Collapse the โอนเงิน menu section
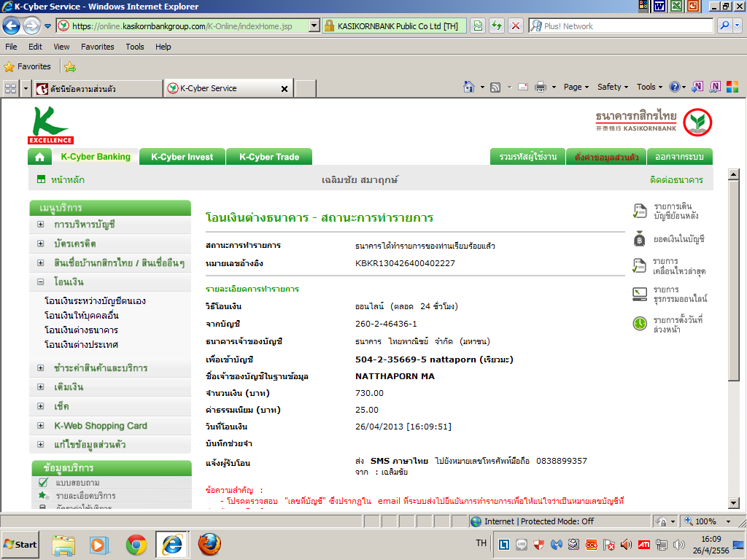The width and height of the screenshot is (747, 560). coord(41,282)
